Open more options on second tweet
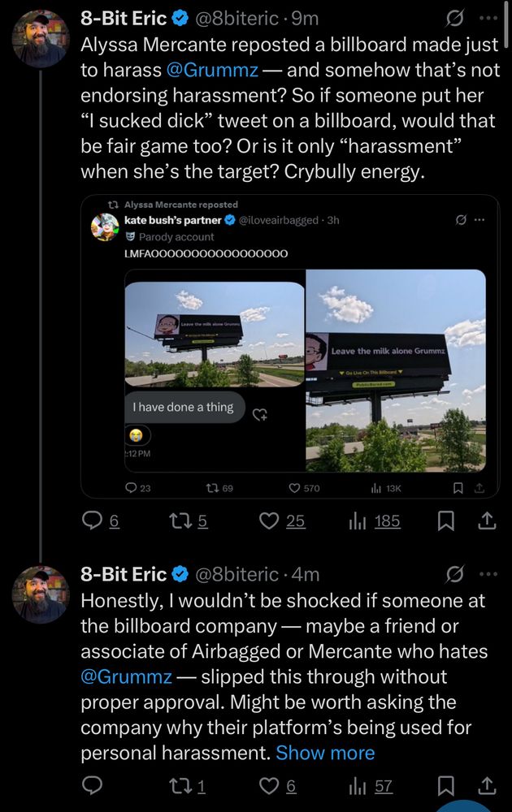 488,574
